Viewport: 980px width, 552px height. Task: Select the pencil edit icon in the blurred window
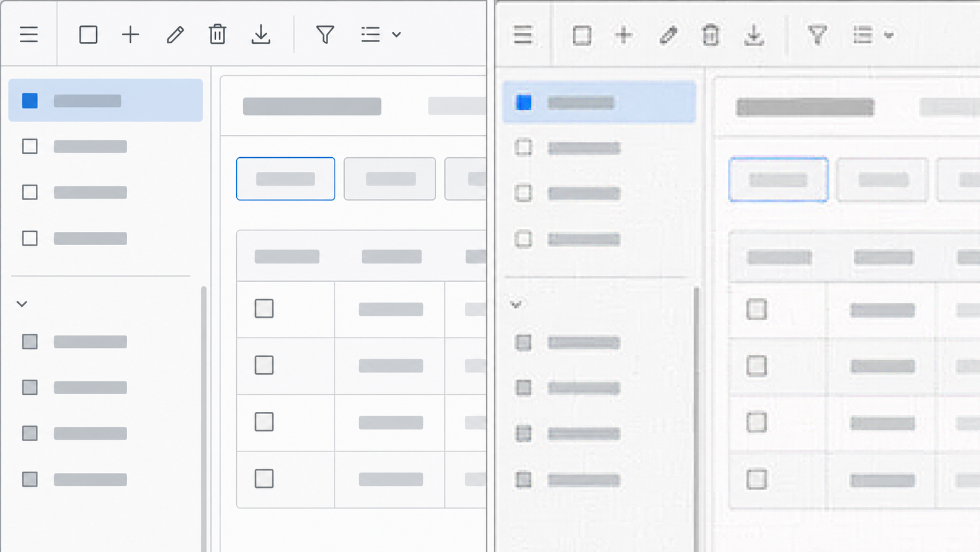(x=668, y=35)
